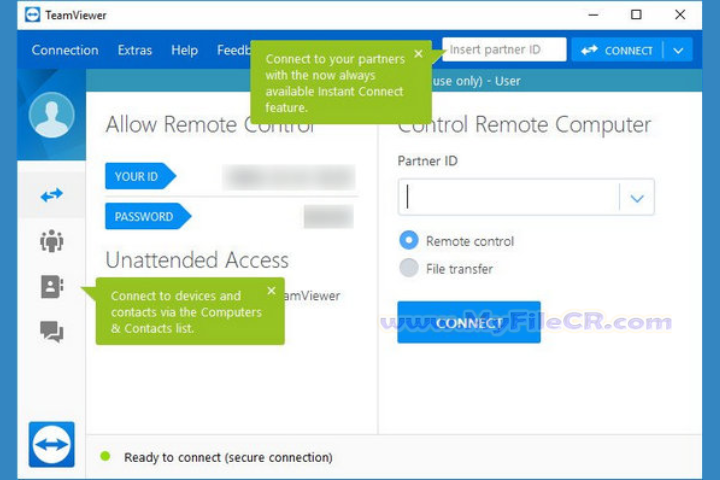The image size is (720, 480).
Task: Open the Help menu
Action: point(184,50)
